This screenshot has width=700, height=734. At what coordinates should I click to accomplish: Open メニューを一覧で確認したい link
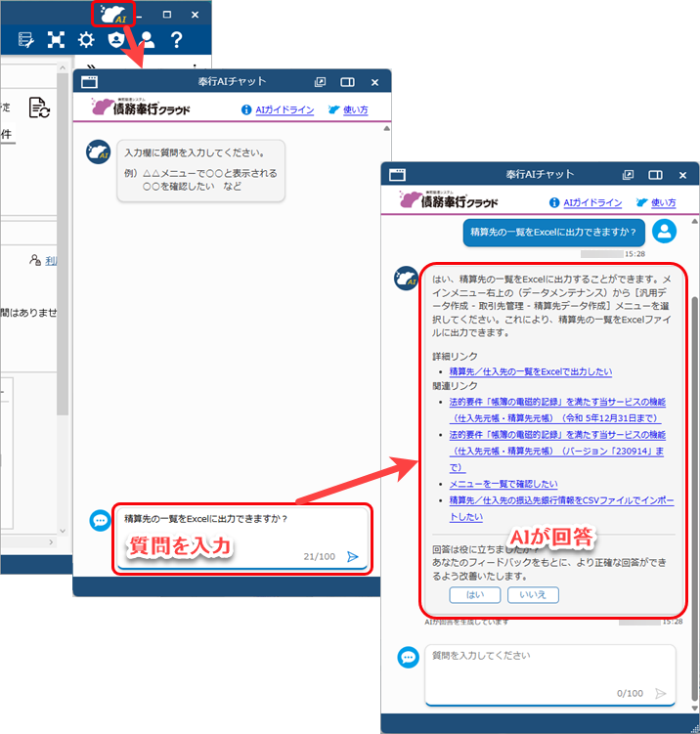[x=503, y=484]
